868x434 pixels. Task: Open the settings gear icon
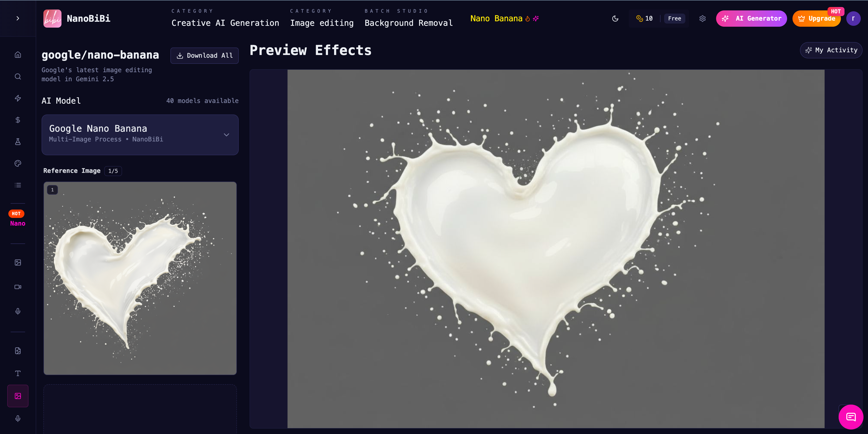pos(702,19)
